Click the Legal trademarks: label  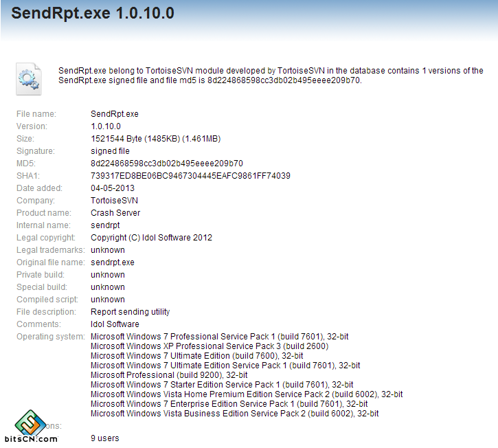click(51, 250)
